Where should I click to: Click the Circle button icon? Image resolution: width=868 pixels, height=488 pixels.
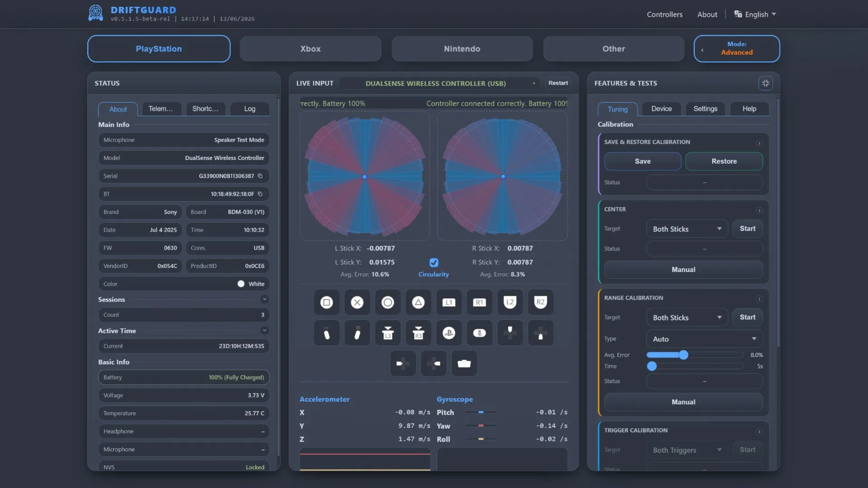click(388, 302)
